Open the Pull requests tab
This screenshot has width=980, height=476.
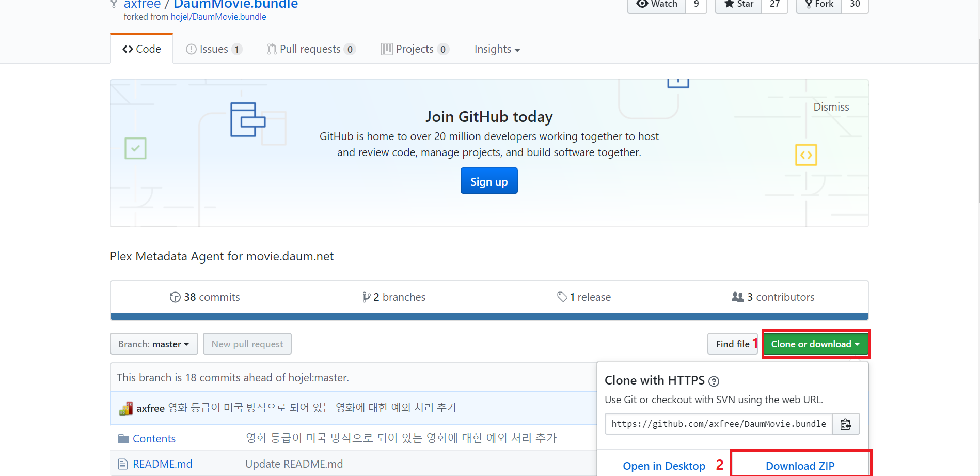tap(311, 49)
